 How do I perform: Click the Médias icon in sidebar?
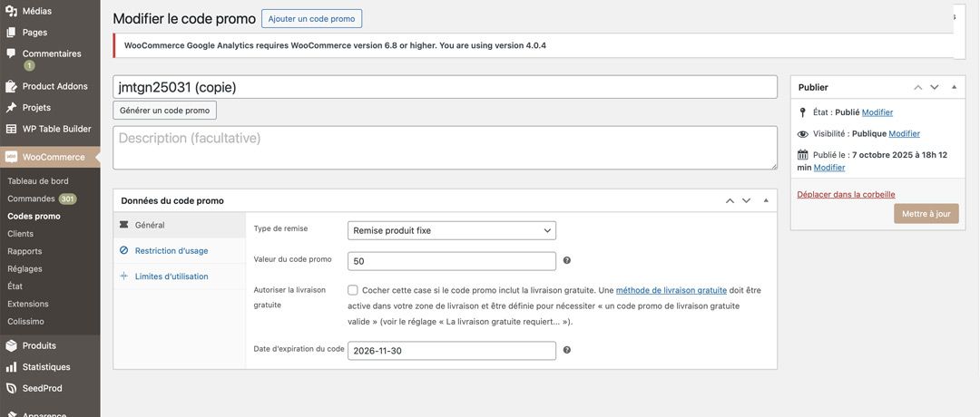click(x=12, y=11)
